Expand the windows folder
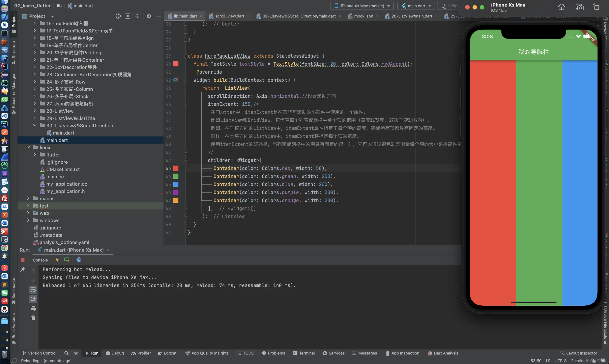This screenshot has width=609, height=364. click(x=28, y=220)
